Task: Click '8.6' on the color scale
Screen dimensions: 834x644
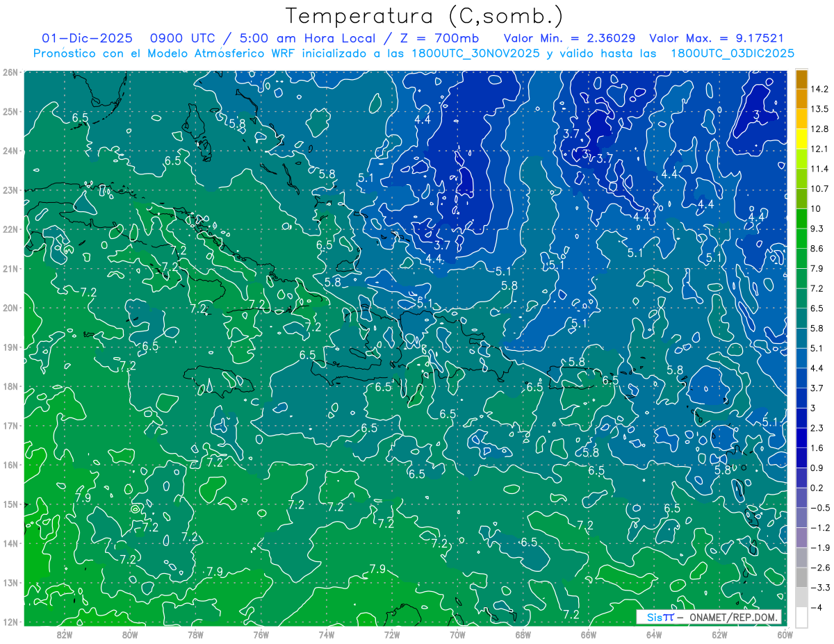Action: 817,249
